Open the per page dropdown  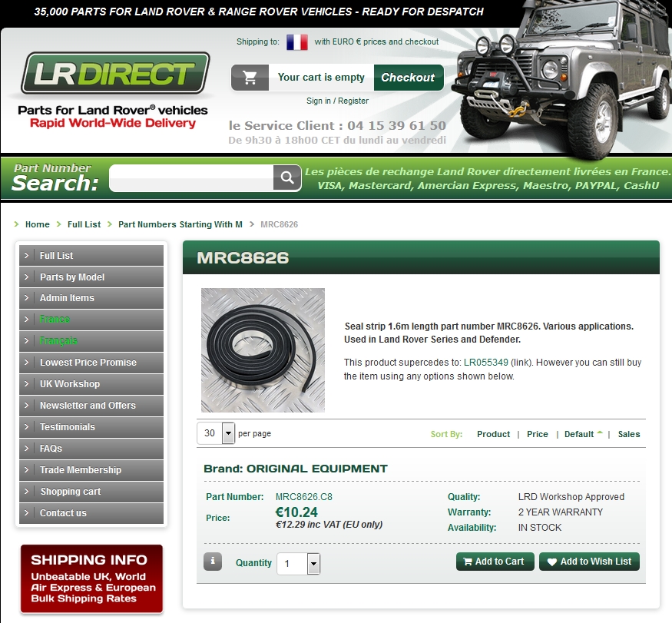227,434
